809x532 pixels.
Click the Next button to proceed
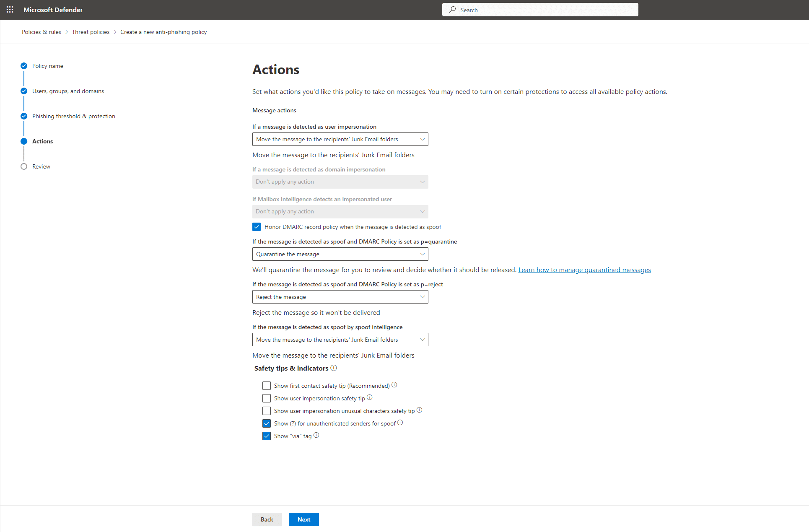(x=303, y=519)
